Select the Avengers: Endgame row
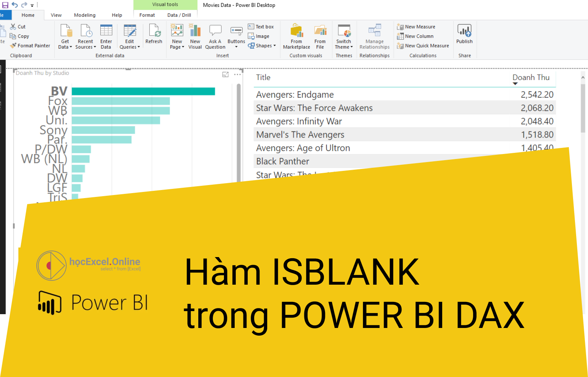 pyautogui.click(x=405, y=94)
